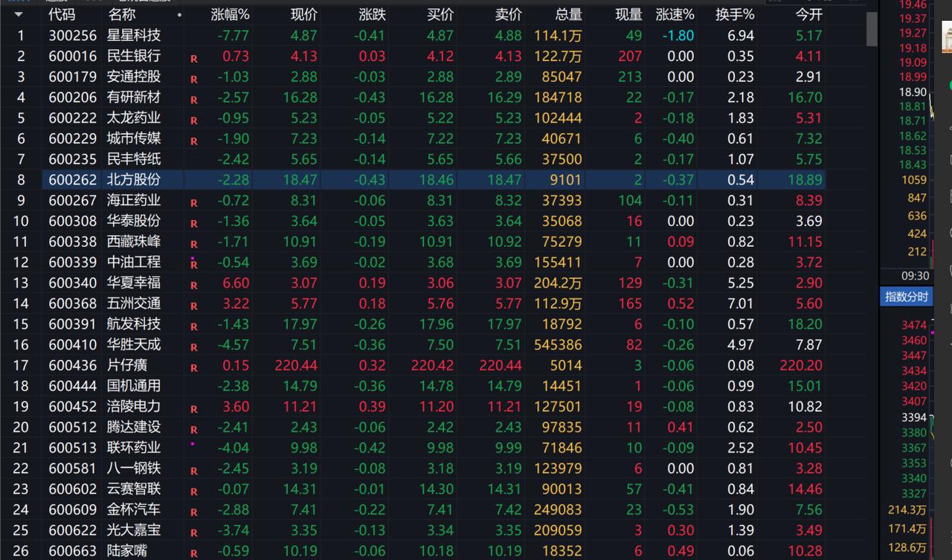Image resolution: width=952 pixels, height=560 pixels.
Task: Click the -7.77 change of 星星科技
Action: (x=234, y=35)
